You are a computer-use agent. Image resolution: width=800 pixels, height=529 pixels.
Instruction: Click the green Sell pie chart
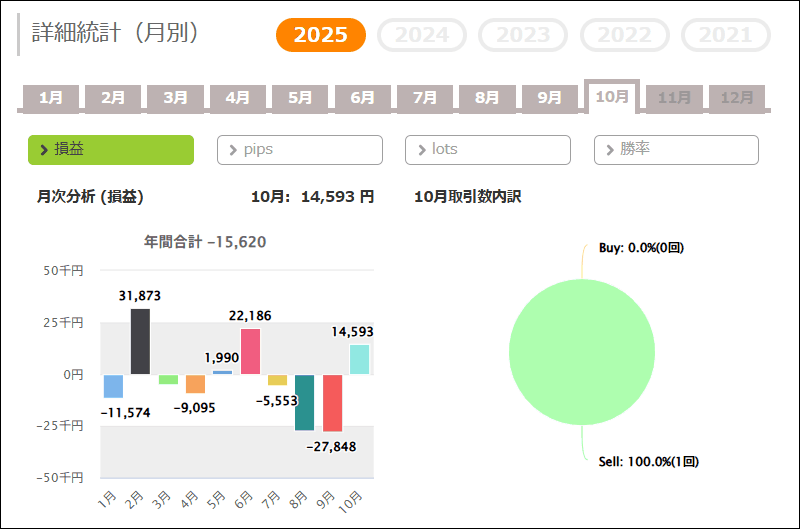582,352
